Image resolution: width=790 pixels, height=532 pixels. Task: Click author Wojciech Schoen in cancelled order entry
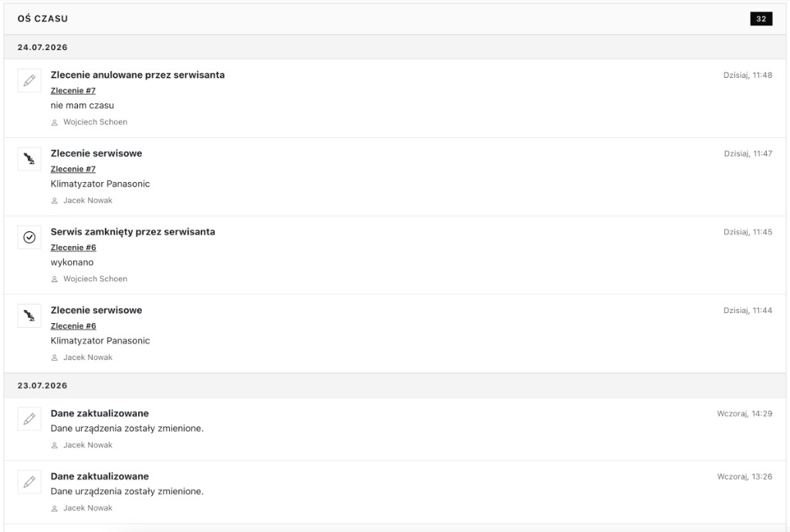95,123
